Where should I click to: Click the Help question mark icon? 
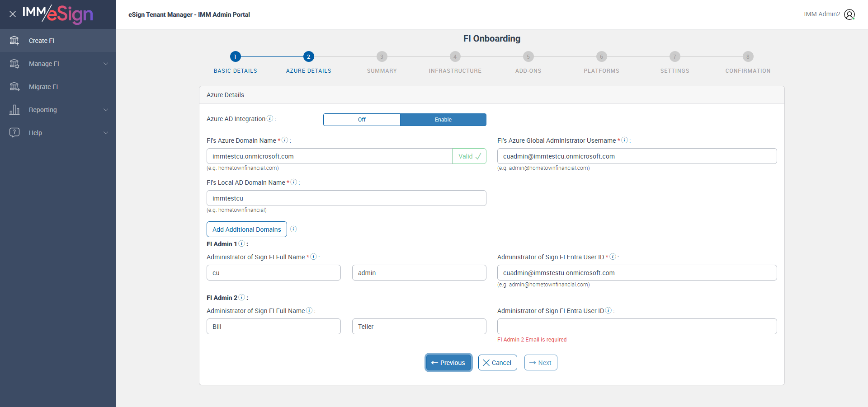coord(14,133)
